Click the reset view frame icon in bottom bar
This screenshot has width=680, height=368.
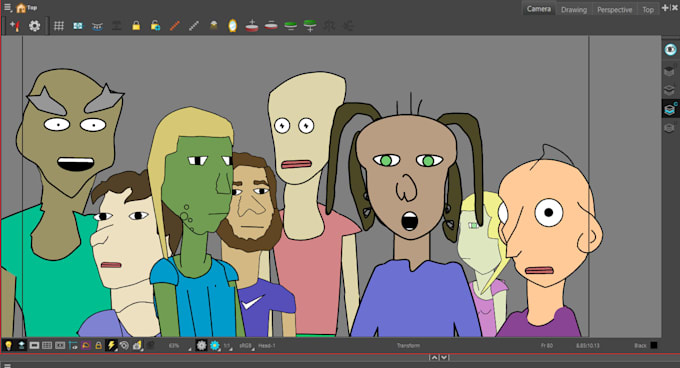60,345
